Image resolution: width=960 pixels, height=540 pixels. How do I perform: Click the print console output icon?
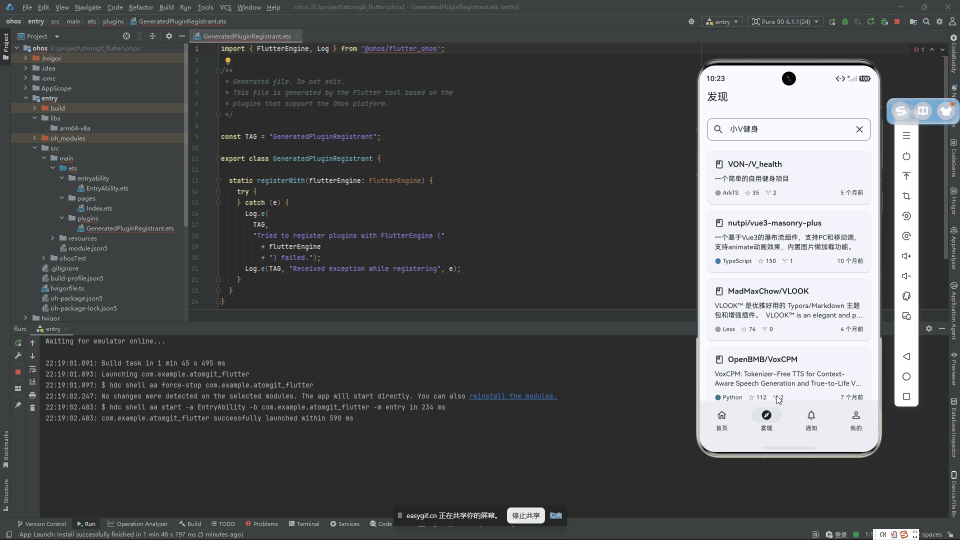pyautogui.click(x=32, y=396)
